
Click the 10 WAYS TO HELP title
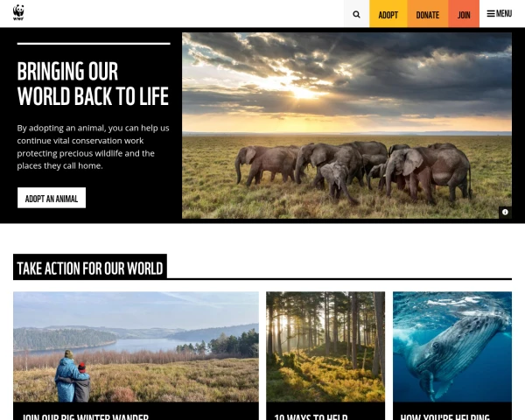[x=311, y=416]
